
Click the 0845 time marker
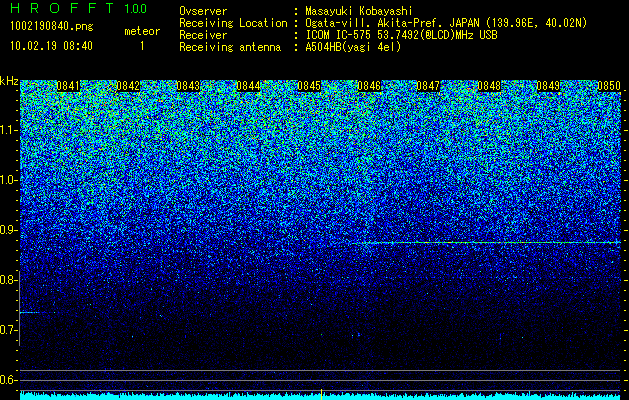[x=309, y=86]
